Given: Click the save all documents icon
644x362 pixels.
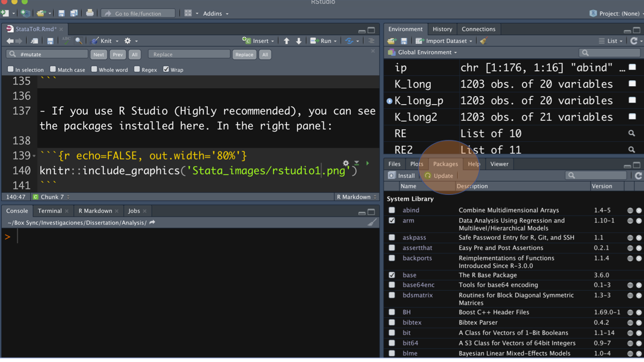Looking at the screenshot, I should pyautogui.click(x=74, y=13).
